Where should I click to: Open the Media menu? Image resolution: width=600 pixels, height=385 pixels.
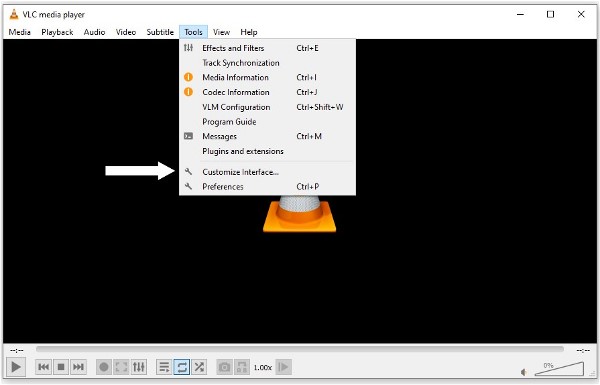[20, 32]
